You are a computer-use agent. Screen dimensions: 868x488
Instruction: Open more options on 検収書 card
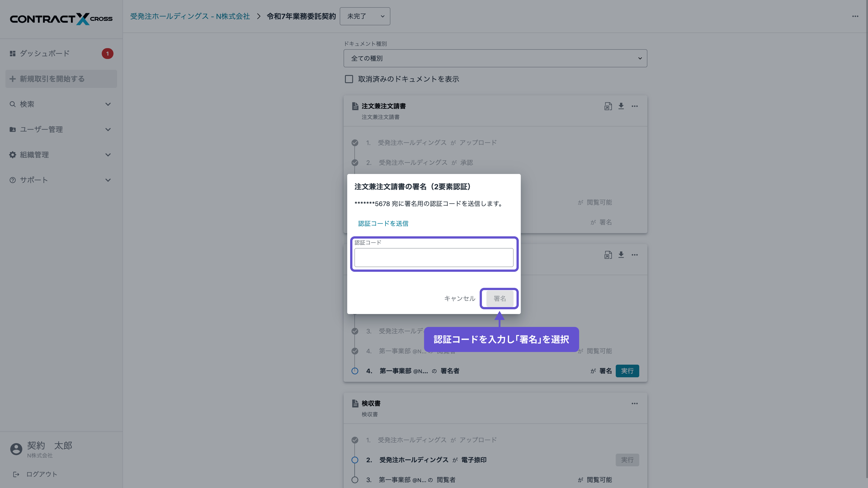tap(634, 404)
